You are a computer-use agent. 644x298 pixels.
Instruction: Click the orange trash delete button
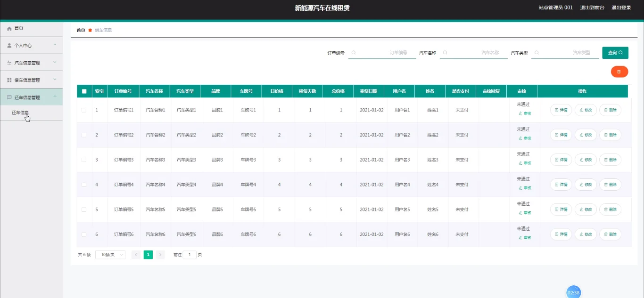pyautogui.click(x=619, y=72)
